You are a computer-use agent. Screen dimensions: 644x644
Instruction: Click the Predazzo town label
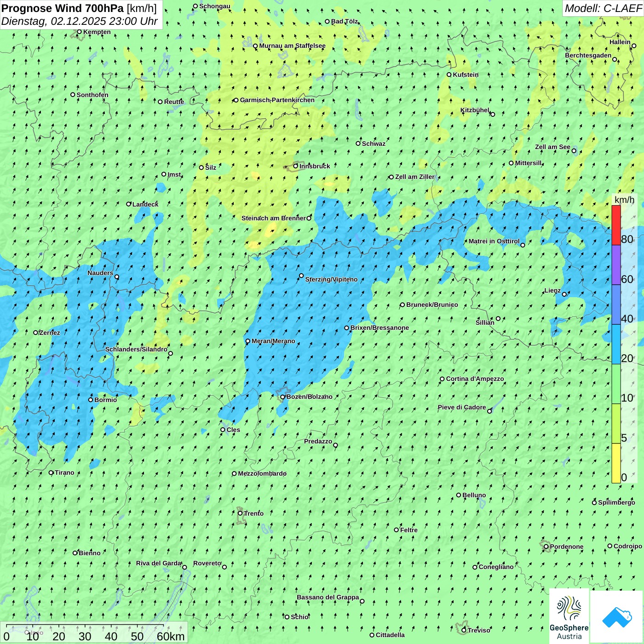coord(318,441)
